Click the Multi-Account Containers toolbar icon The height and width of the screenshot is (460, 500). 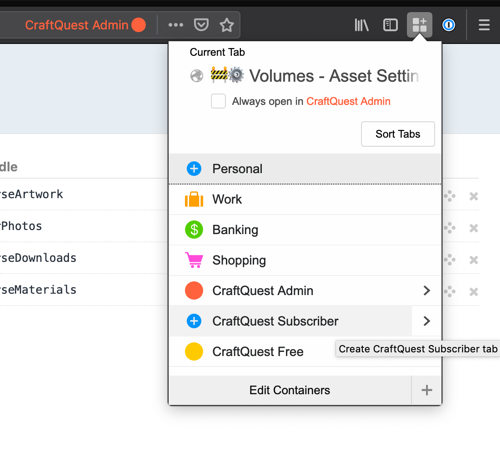coord(419,25)
